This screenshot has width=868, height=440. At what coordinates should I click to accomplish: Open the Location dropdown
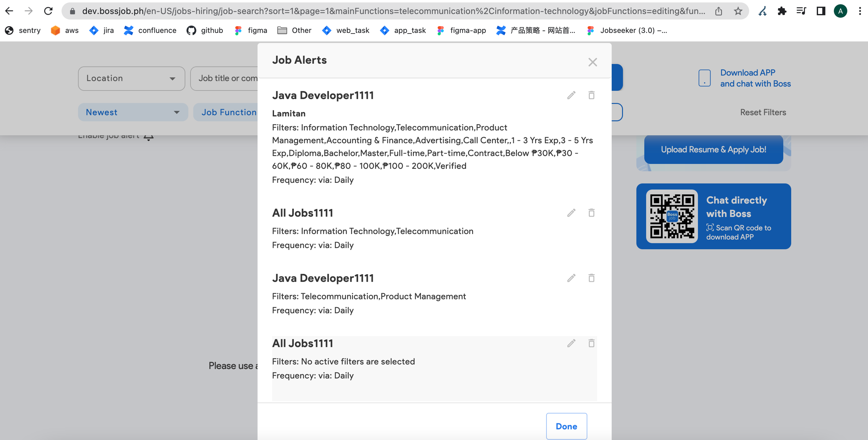pos(131,78)
